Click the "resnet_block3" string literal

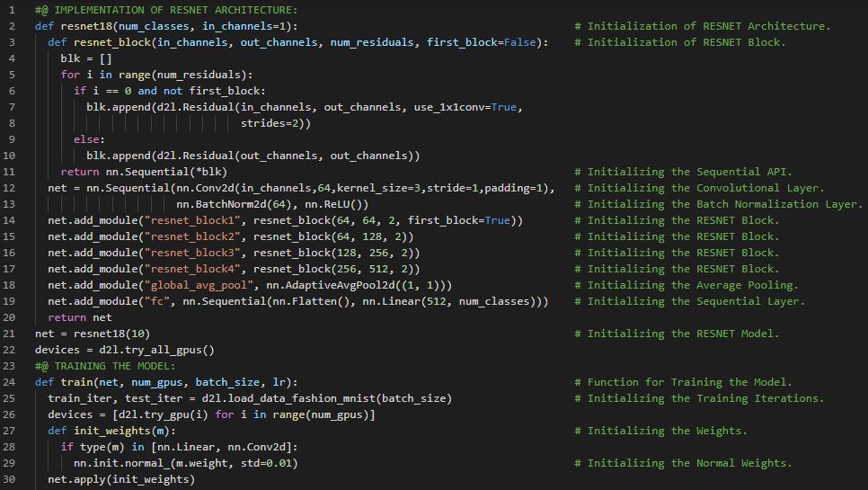point(190,253)
